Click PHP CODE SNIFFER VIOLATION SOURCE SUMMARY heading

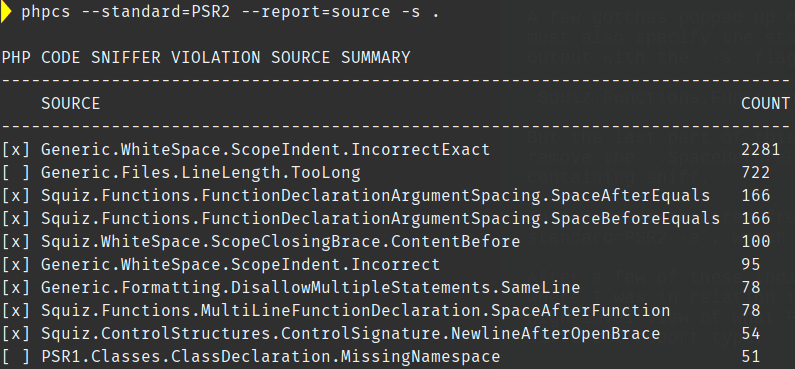click(x=206, y=57)
